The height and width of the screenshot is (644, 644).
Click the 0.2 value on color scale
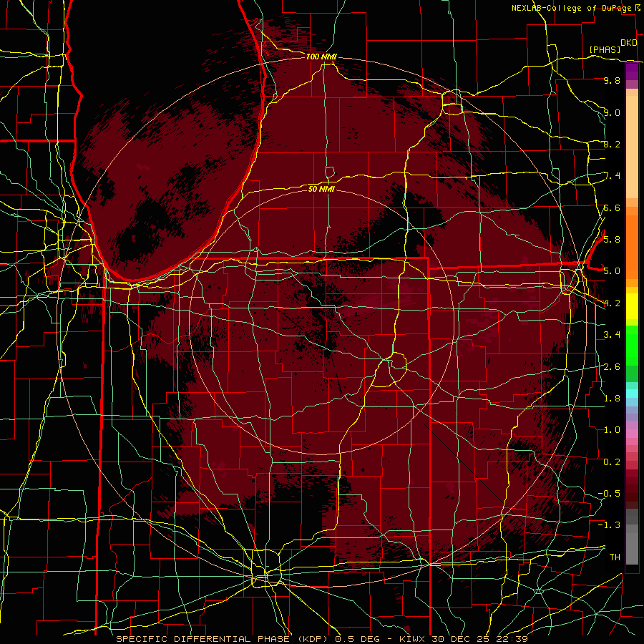click(x=612, y=462)
